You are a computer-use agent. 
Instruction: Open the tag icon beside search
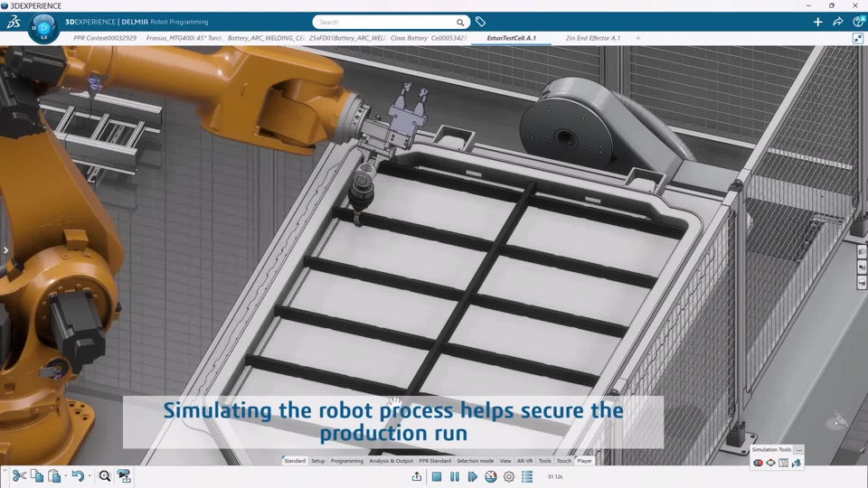[x=480, y=22]
